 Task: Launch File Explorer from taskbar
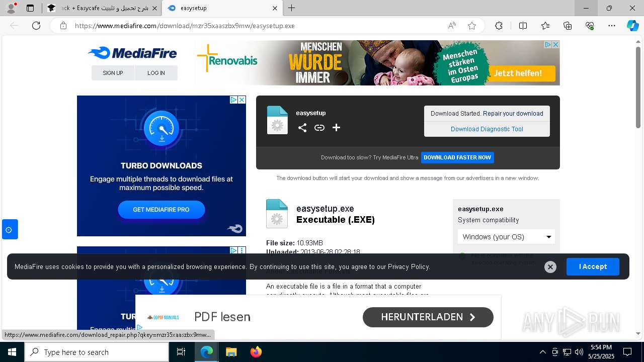(x=231, y=352)
